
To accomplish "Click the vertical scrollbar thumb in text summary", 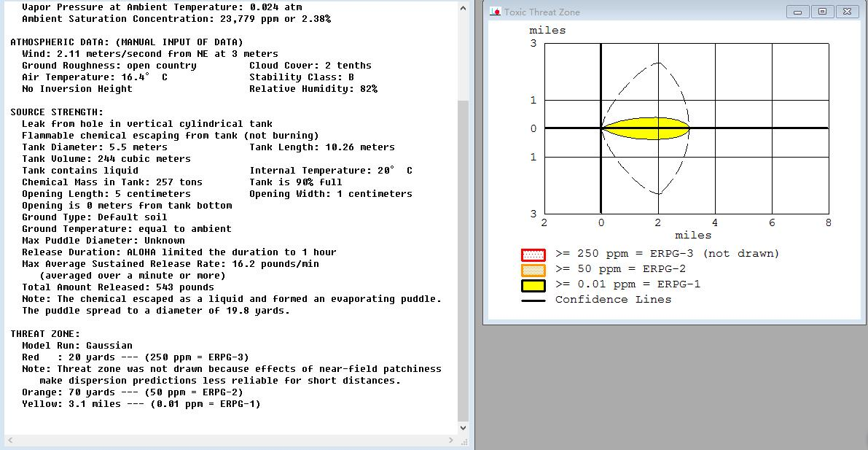I will pyautogui.click(x=464, y=260).
